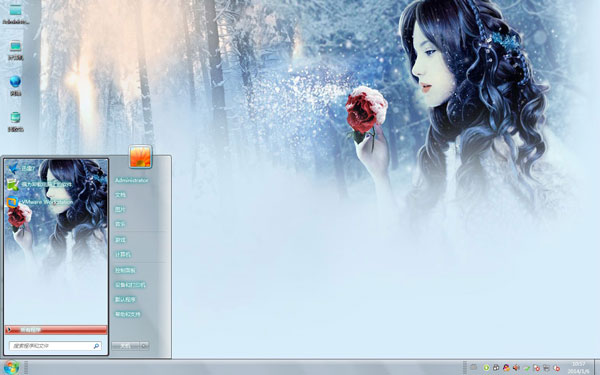Viewport: 600px width, 375px height.
Task: Expand shutdown options arrow next to 关机
Action: tap(144, 346)
